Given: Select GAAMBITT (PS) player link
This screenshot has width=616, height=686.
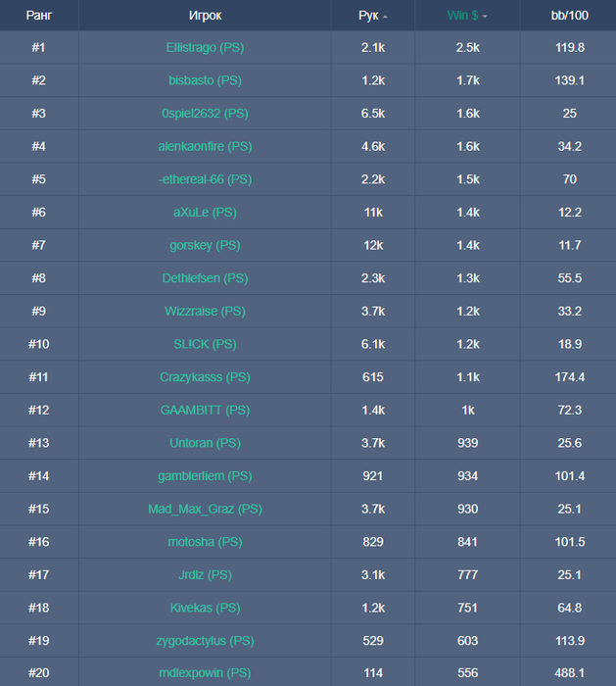Looking at the screenshot, I should pos(205,410).
